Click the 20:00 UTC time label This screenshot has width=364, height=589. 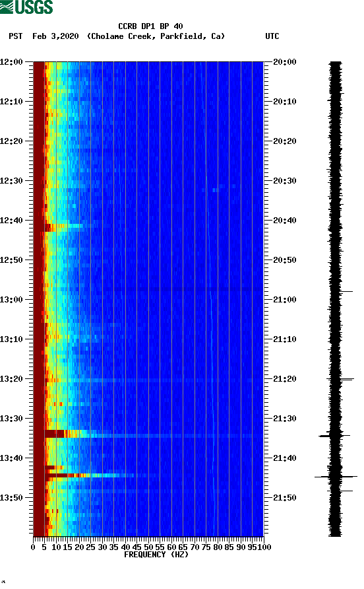tap(285, 62)
